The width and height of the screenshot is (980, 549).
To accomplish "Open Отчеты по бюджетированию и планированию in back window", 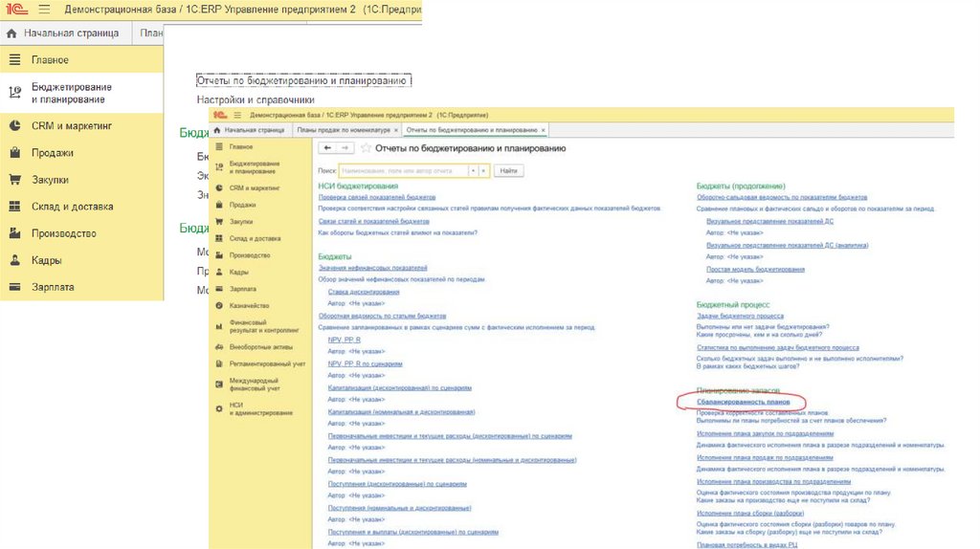I will click(x=301, y=80).
